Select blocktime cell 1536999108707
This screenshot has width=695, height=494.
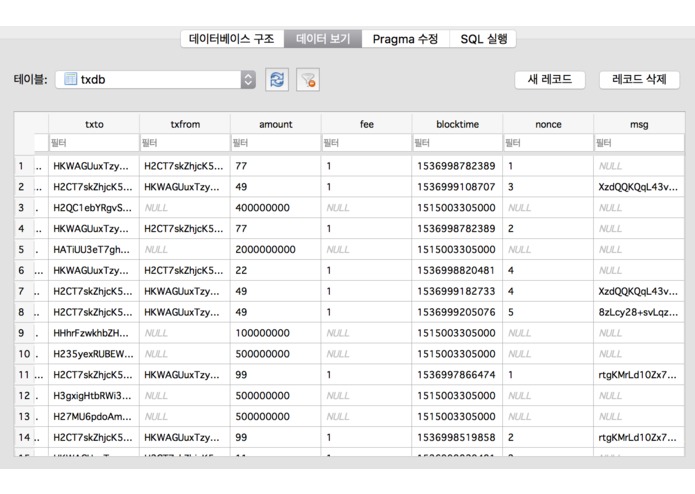[x=457, y=187]
